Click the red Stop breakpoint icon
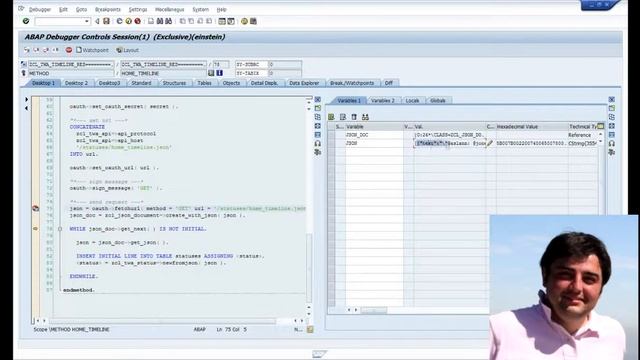The image size is (640, 360). (69, 50)
